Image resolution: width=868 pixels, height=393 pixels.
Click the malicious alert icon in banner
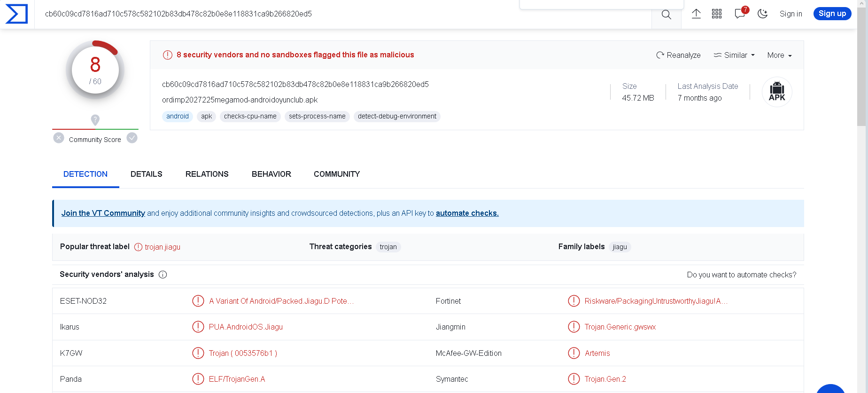click(x=168, y=55)
